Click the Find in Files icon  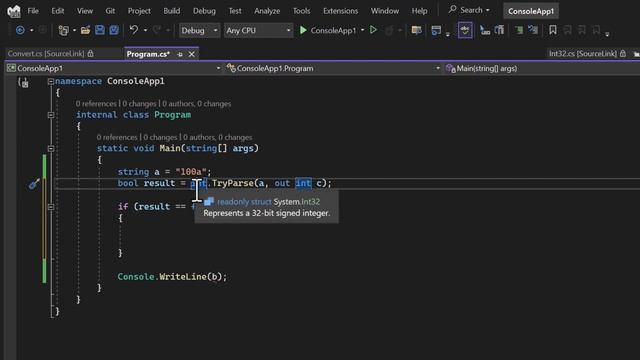click(416, 30)
